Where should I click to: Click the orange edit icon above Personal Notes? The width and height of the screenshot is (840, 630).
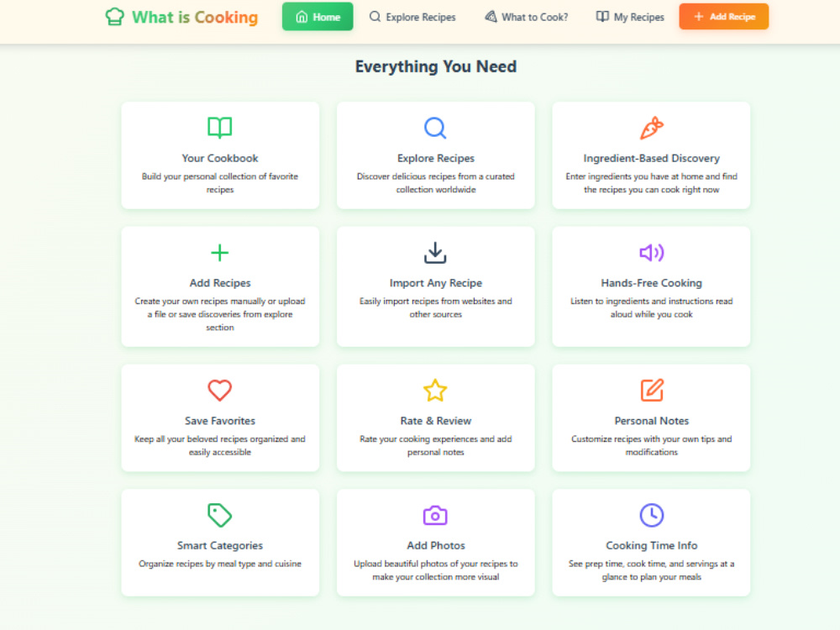[652, 390]
